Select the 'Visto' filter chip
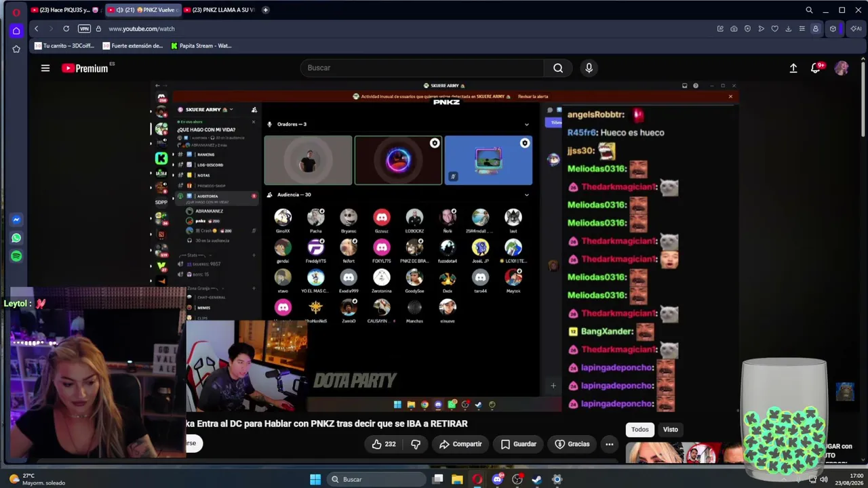 pos(671,429)
